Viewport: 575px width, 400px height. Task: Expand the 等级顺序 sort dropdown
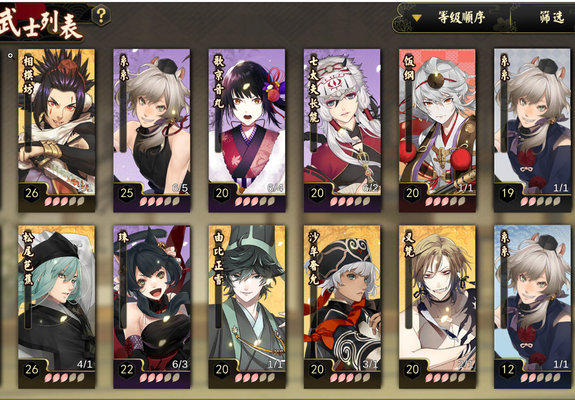[x=452, y=18]
